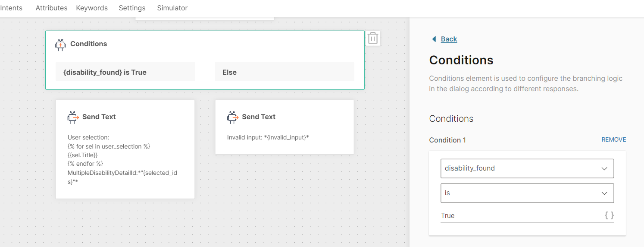644x247 pixels.
Task: Go to the Keywords tab
Action: tap(92, 8)
